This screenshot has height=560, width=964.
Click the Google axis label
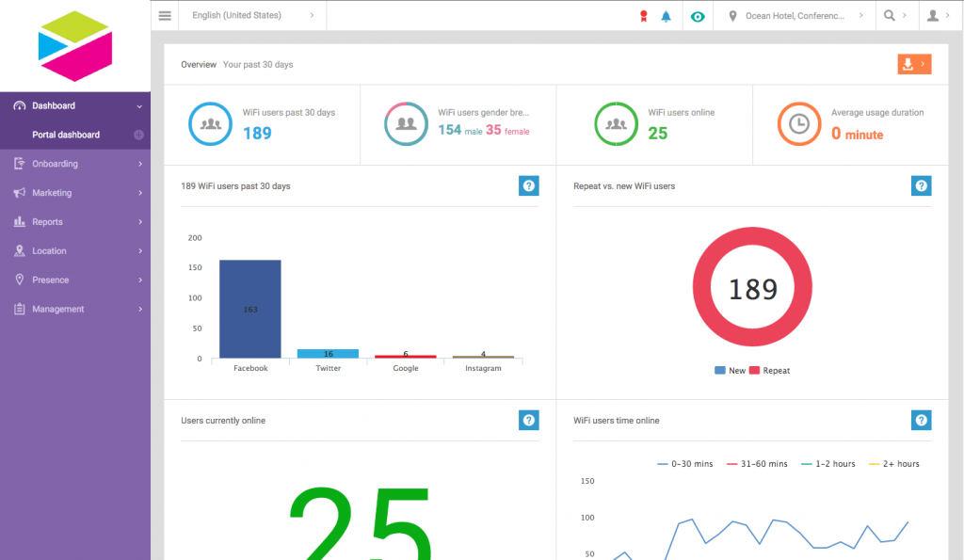click(x=406, y=368)
